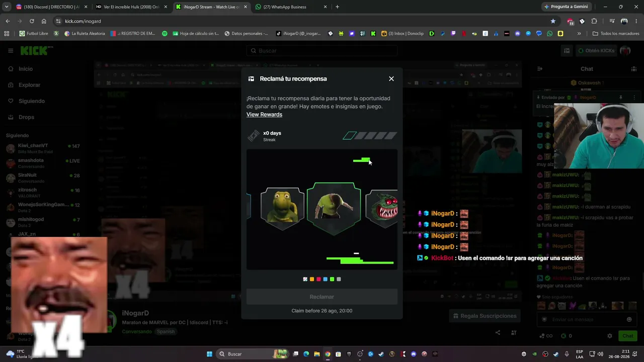The height and width of the screenshot is (362, 644).
Task: Open the Inbox Donoclip bookmark
Action: point(403,34)
